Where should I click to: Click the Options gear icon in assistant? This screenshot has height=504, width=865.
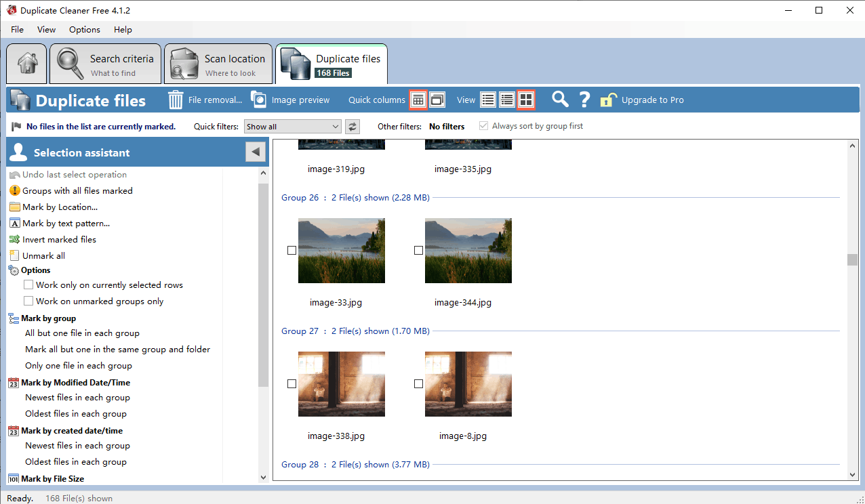14,270
